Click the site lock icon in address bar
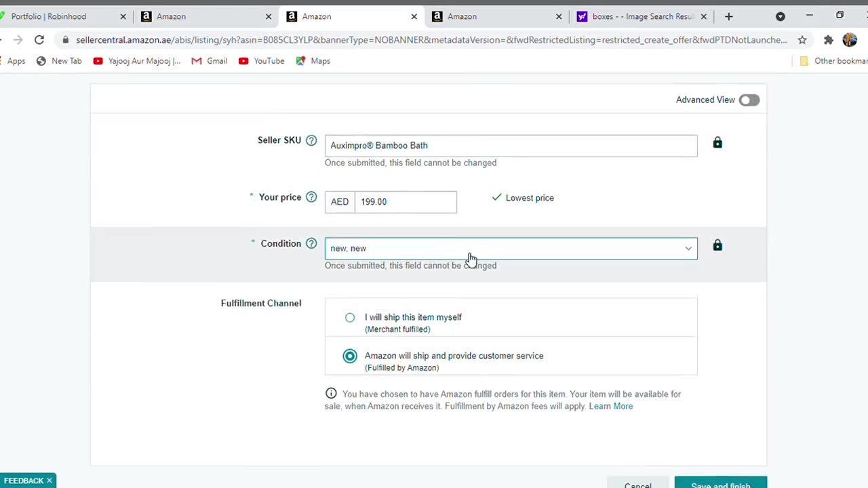Viewport: 868px width, 488px height. click(x=65, y=40)
